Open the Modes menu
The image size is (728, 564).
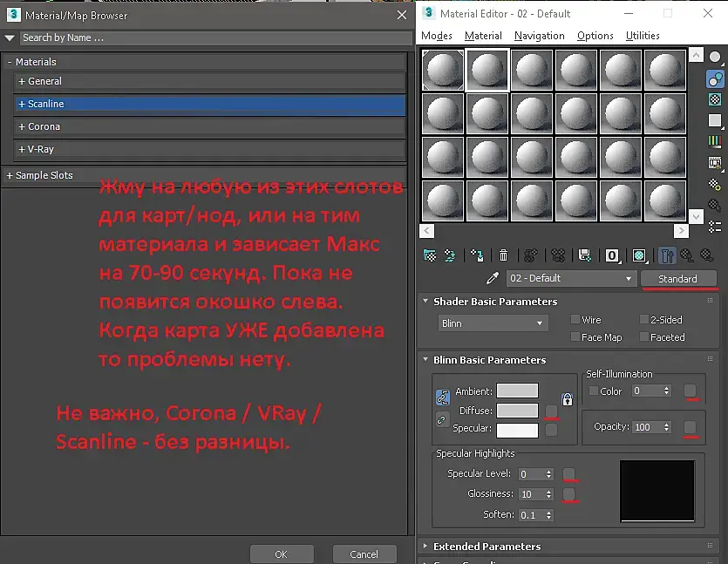point(437,36)
